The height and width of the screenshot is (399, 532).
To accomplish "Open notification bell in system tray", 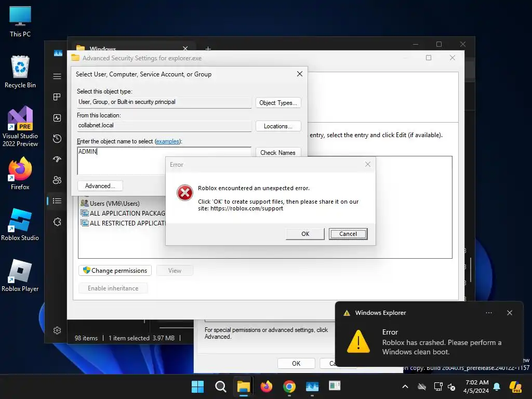I will 497,387.
